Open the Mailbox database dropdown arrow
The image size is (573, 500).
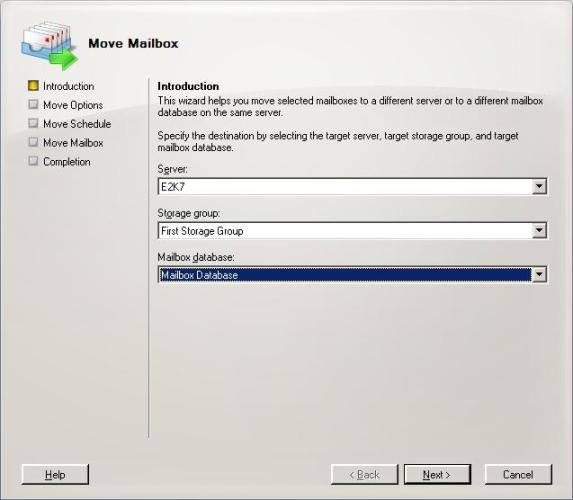539,274
